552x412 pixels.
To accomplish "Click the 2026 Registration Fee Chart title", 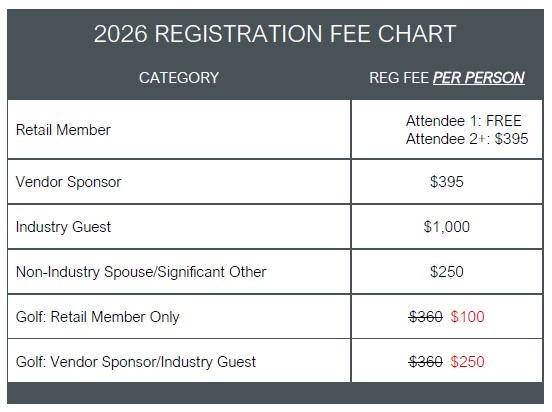I will (275, 34).
